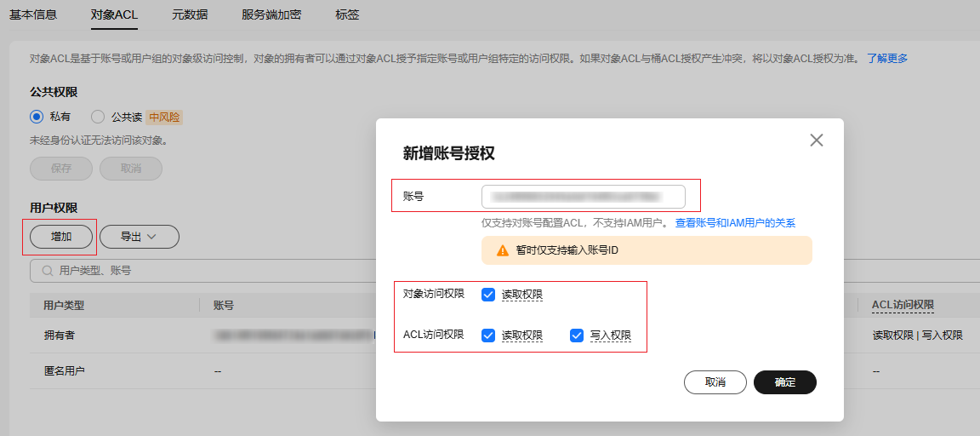The height and width of the screenshot is (436, 980).
Task: Click the 中风险 tag
Action: coord(164,117)
